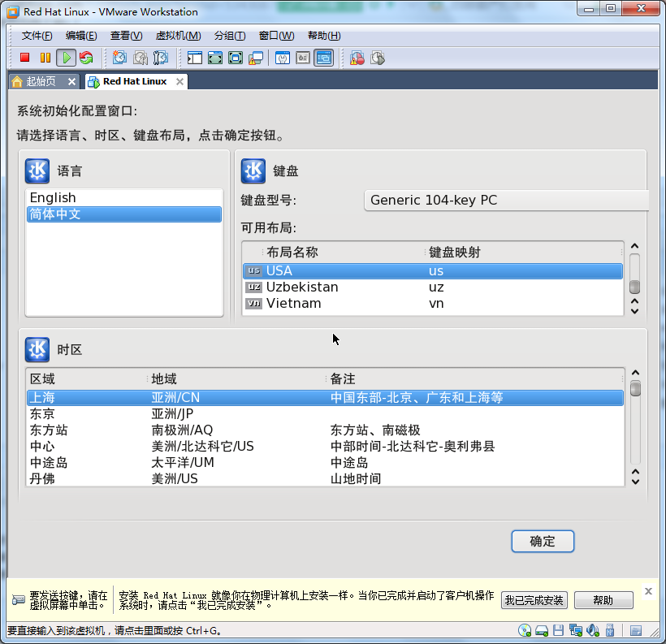Viewport: 666px width, 644px height.
Task: Open the 键盘型号 Generic 104-key PC dropdown
Action: point(506,200)
